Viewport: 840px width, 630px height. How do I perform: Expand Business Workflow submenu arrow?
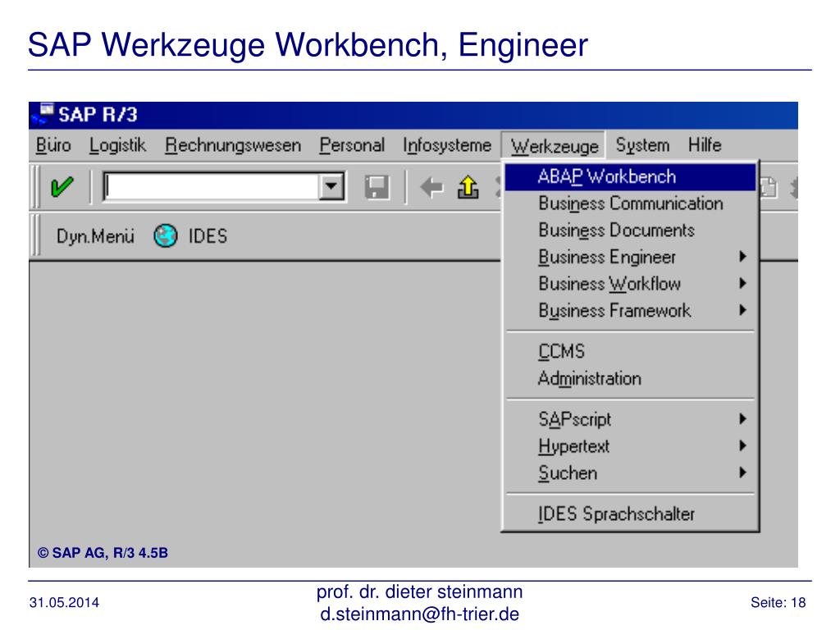click(x=742, y=283)
